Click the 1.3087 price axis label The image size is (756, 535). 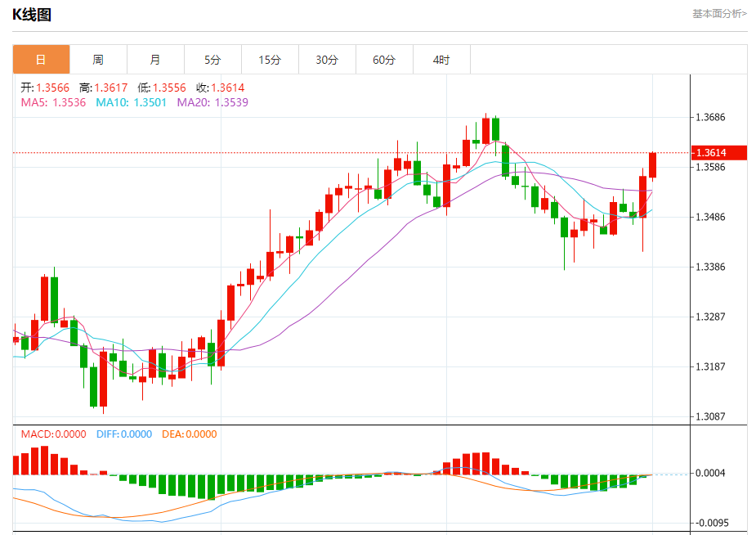pyautogui.click(x=710, y=416)
